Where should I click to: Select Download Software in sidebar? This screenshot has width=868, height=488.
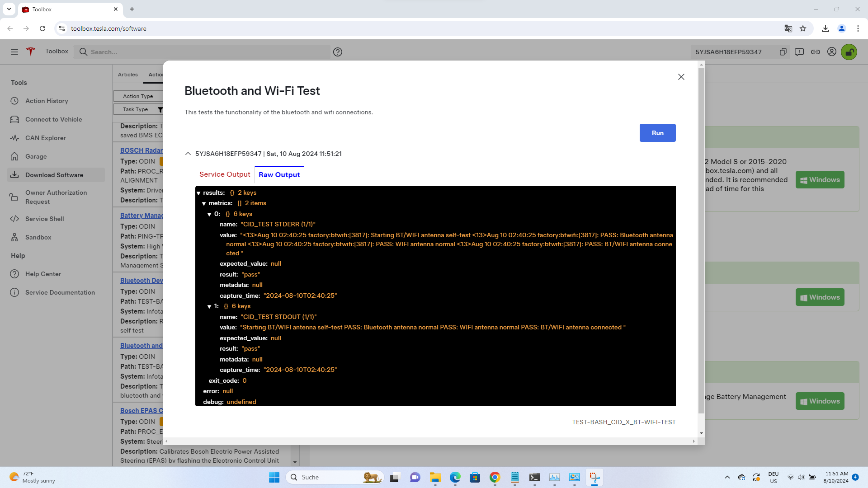coord(56,175)
